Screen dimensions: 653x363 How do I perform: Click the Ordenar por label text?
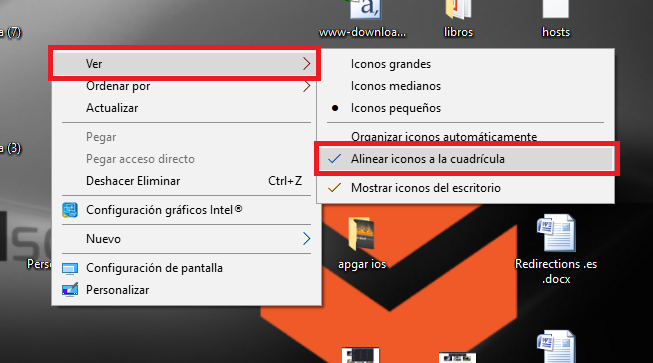[118, 86]
